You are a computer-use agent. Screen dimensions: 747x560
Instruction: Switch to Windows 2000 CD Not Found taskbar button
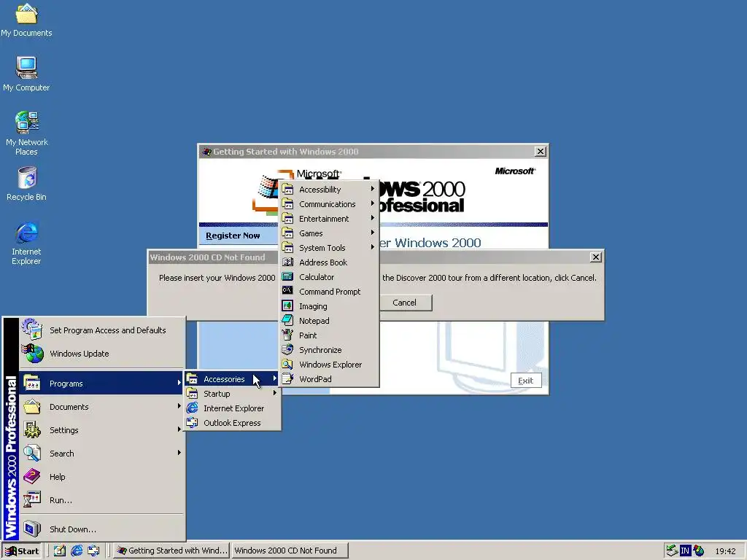(290, 551)
